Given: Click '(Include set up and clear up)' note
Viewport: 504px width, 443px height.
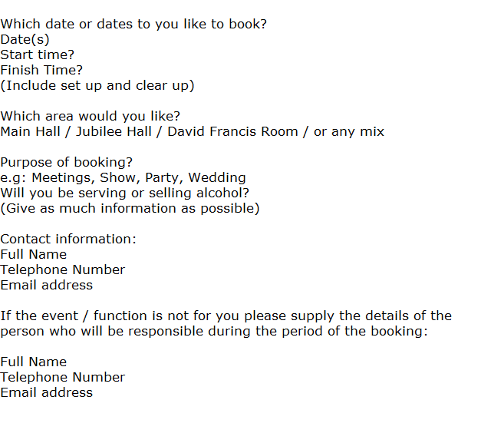Looking at the screenshot, I should click(x=97, y=86).
